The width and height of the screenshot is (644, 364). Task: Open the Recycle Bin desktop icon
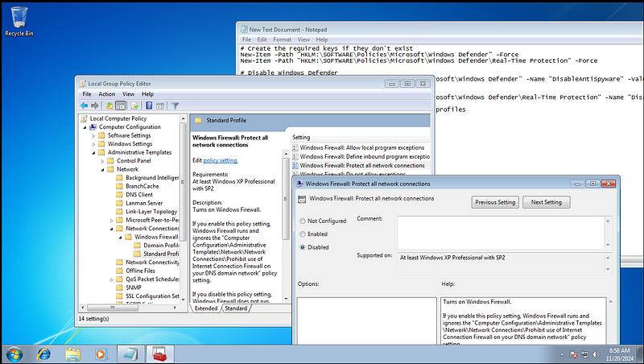pos(19,22)
